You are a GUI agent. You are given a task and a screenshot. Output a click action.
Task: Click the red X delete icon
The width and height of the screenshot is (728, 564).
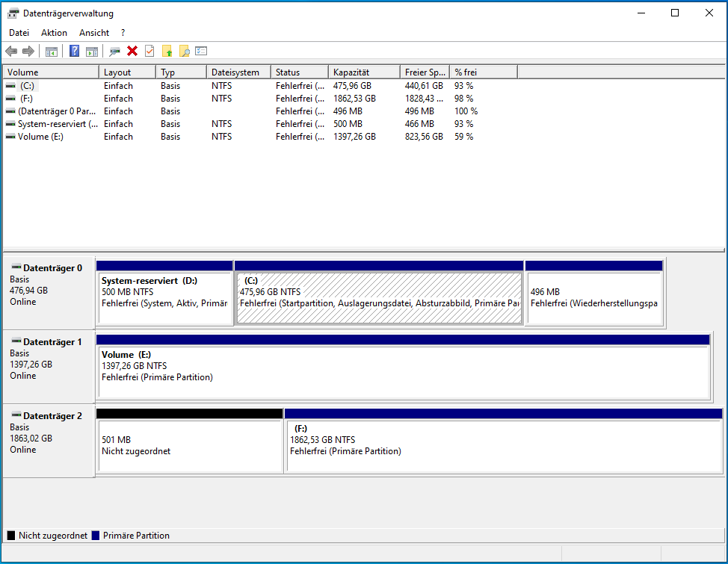pyautogui.click(x=132, y=51)
